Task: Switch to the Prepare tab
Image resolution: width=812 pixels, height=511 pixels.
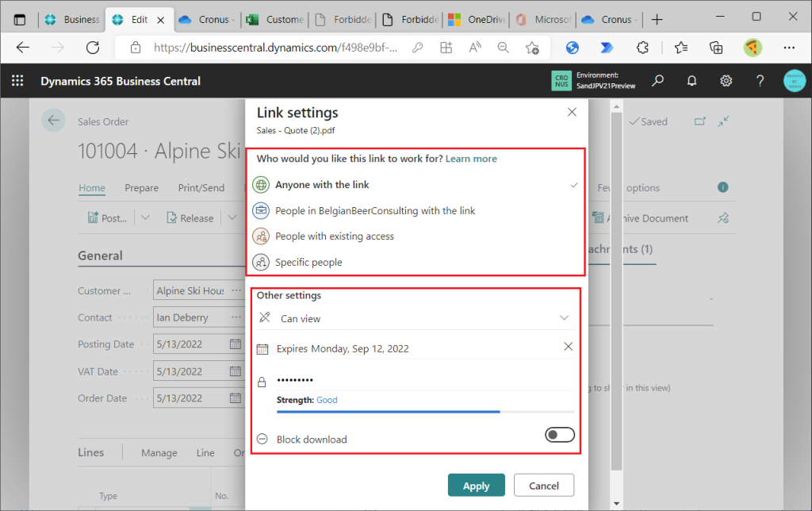Action: 141,187
